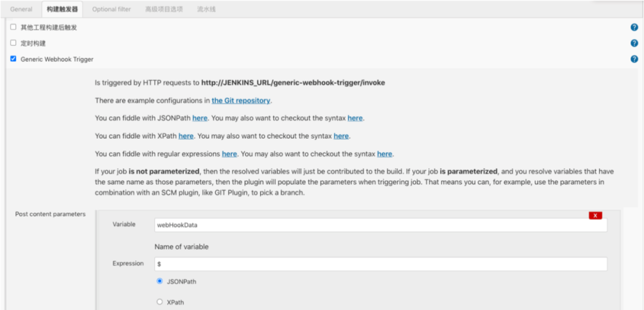The width and height of the screenshot is (644, 310).
Task: Open help icon for 定时构建
Action: tap(634, 43)
